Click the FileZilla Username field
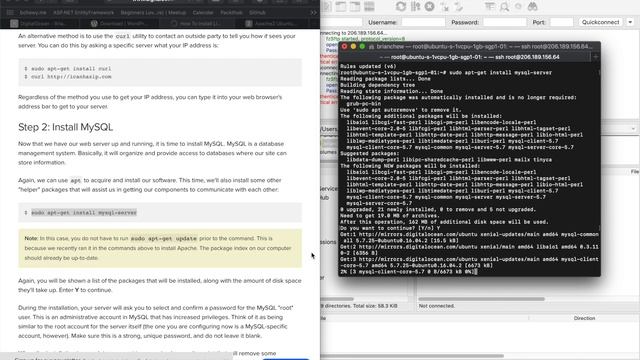The image size is (640, 360). point(423,22)
